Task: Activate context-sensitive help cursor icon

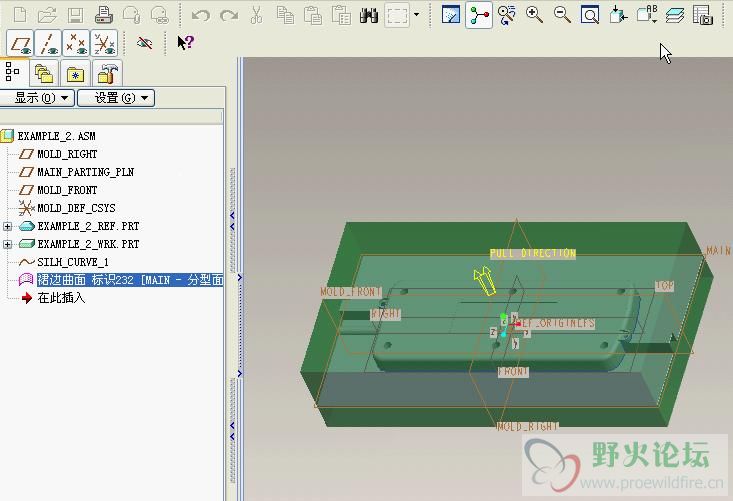Action: point(185,43)
